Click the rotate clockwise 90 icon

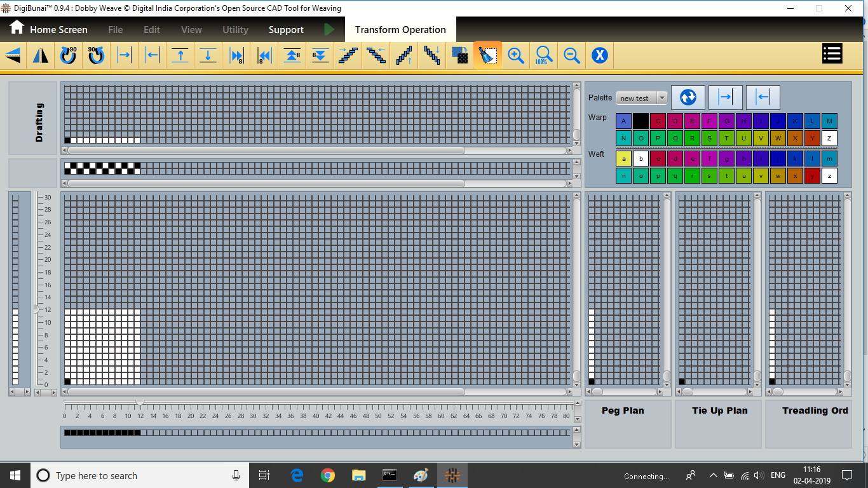[x=69, y=56]
